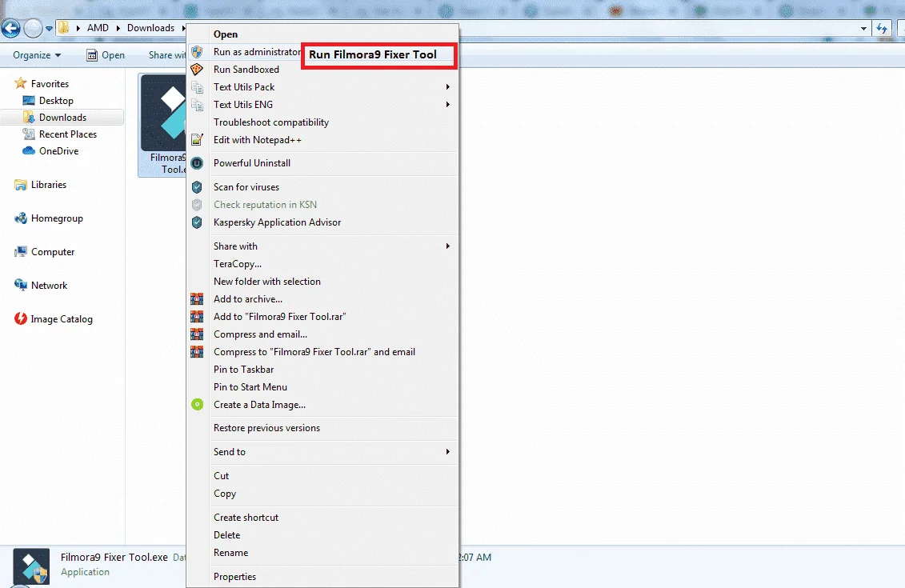This screenshot has width=905, height=588.
Task: Choose Restore previous versions
Action: click(322, 428)
